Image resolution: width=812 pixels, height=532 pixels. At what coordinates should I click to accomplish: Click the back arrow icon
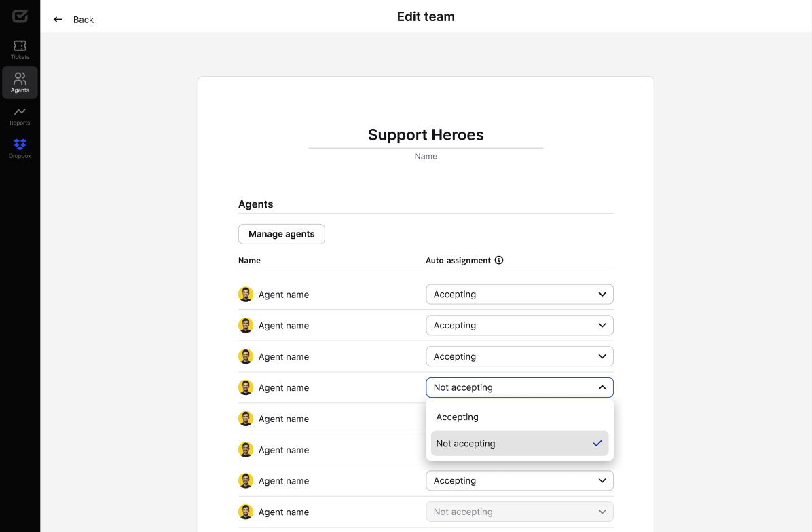click(x=58, y=20)
